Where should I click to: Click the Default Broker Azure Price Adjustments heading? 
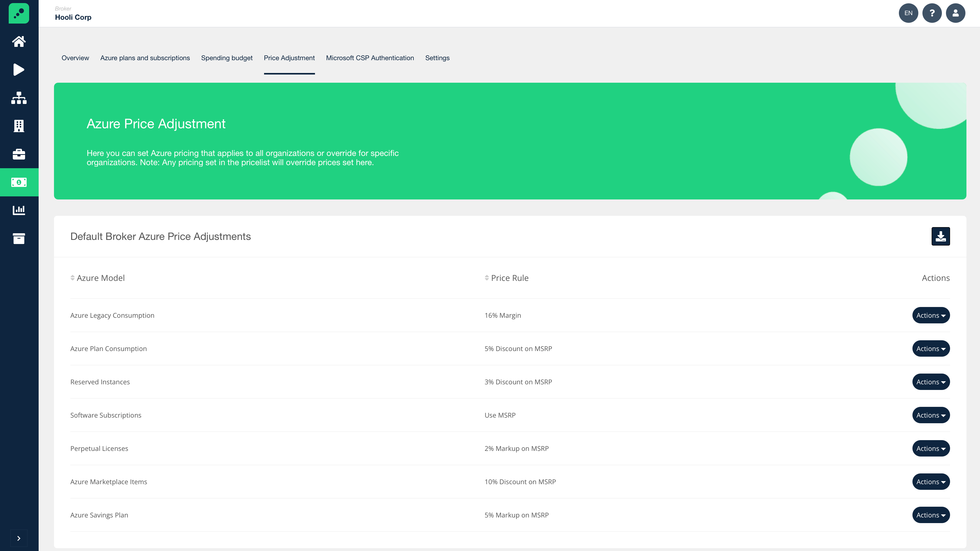point(160,237)
